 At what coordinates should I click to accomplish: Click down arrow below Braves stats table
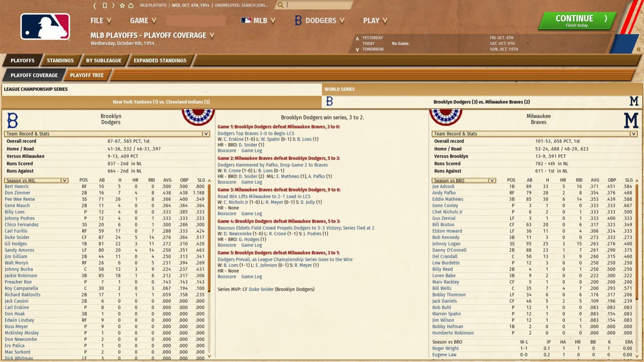point(637,356)
